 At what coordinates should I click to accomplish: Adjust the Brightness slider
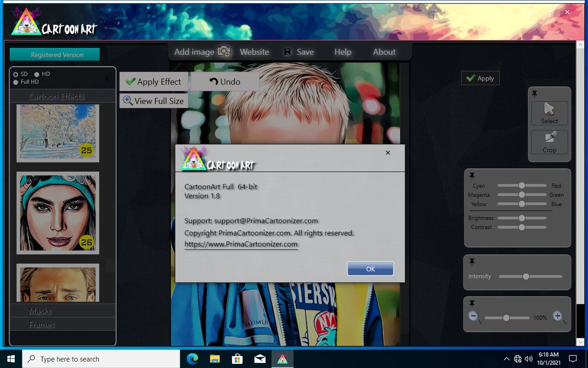tap(522, 218)
